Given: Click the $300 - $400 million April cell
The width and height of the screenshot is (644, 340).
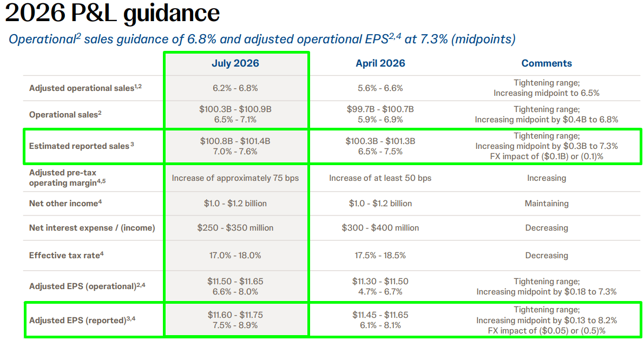Looking at the screenshot, I should tap(380, 228).
